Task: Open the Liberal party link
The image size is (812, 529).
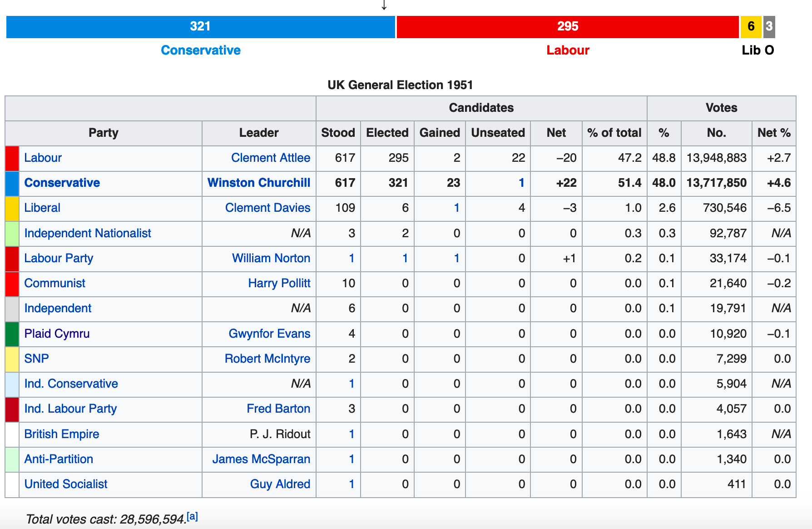Action: (42, 208)
